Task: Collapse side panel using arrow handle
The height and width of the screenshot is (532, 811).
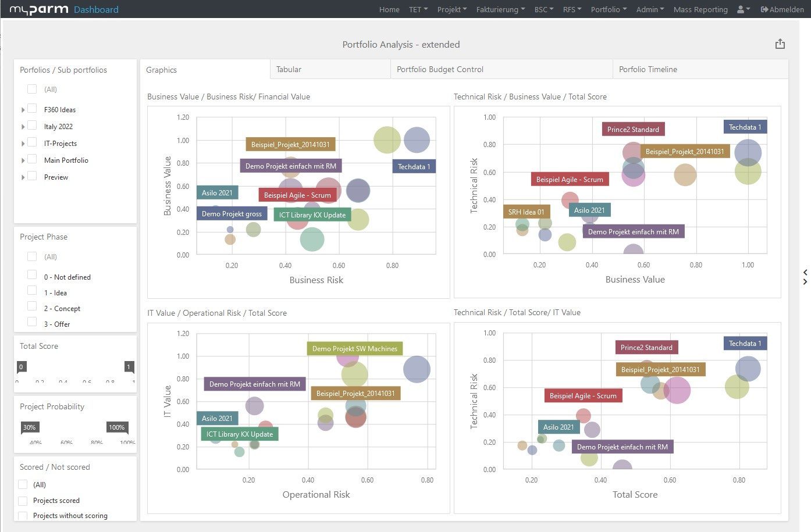Action: click(x=805, y=277)
